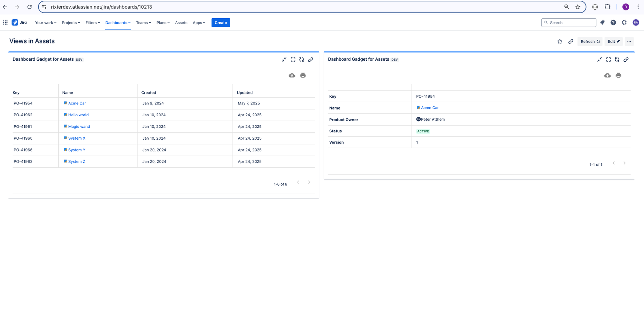This screenshot has width=644, height=323.
Task: Open dashboard more actions menu
Action: (629, 42)
